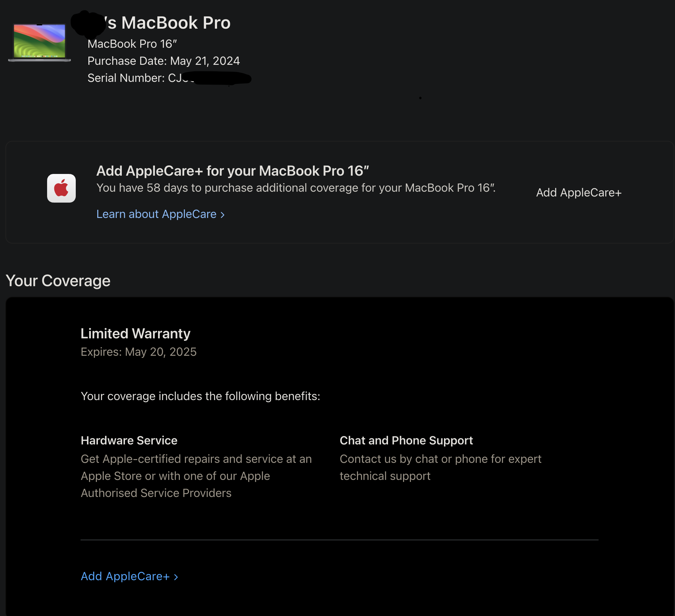Click the chevron beside the blue Add AppleCare+ link
The width and height of the screenshot is (675, 616).
pyautogui.click(x=176, y=577)
